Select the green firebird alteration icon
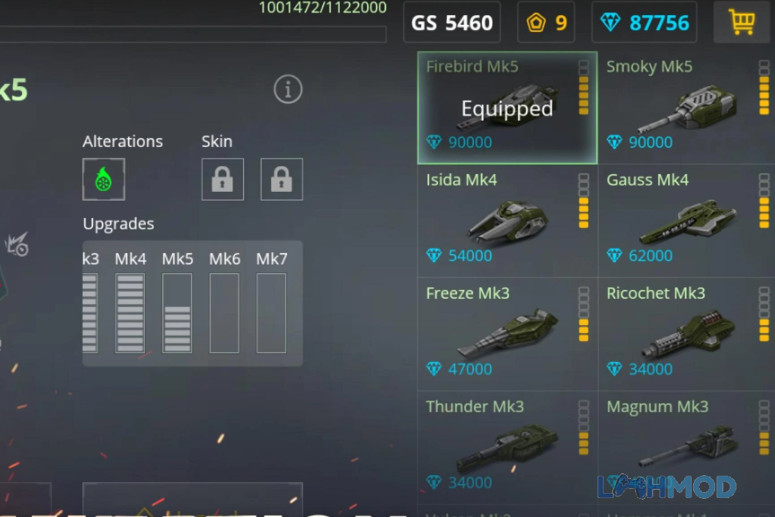 point(104,179)
